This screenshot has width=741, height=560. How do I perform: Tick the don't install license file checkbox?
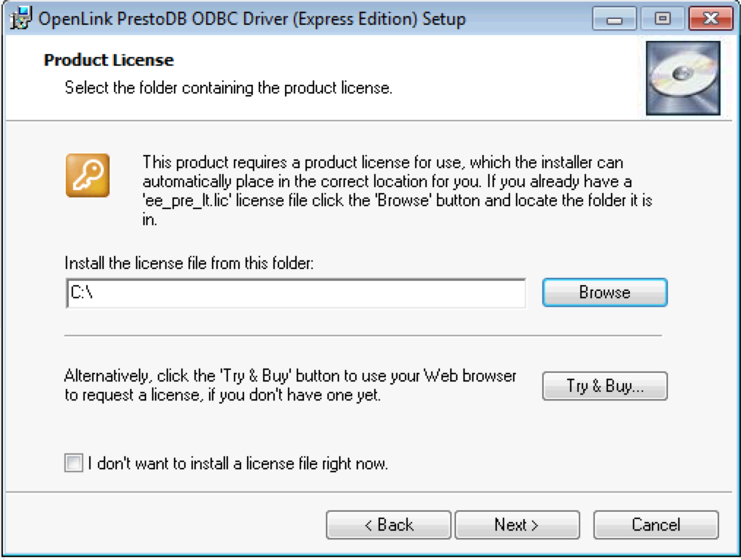(74, 463)
